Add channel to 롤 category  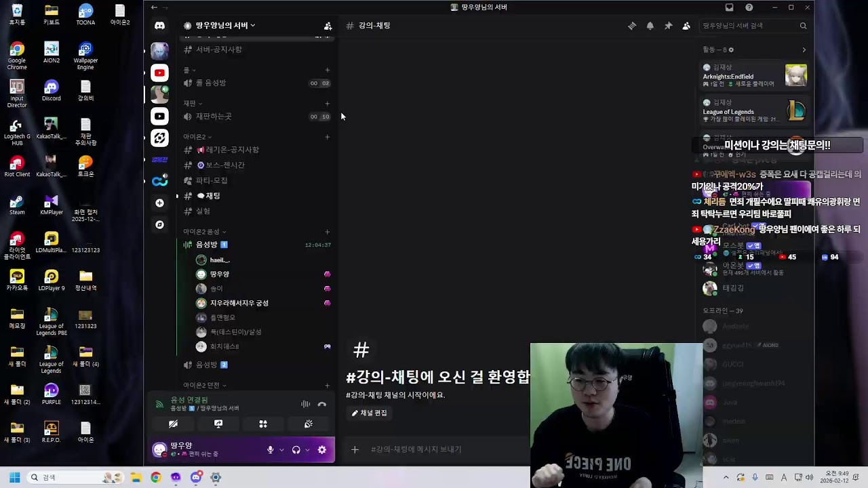tap(328, 70)
